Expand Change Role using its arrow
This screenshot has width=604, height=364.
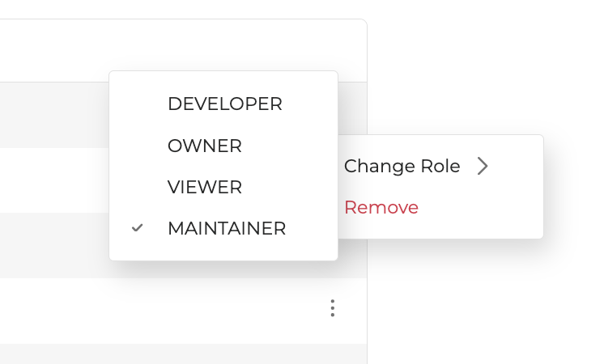pos(483,167)
